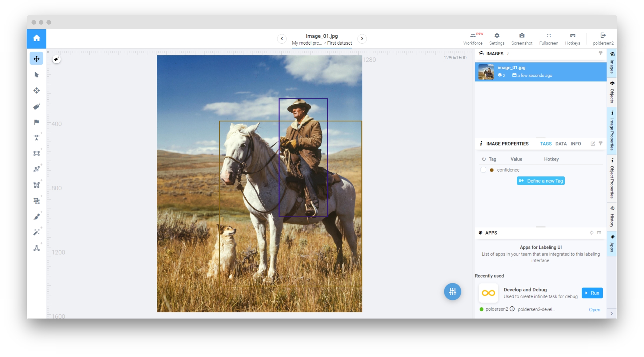Show the Hotkeys reference
This screenshot has width=644, height=357.
tap(572, 39)
